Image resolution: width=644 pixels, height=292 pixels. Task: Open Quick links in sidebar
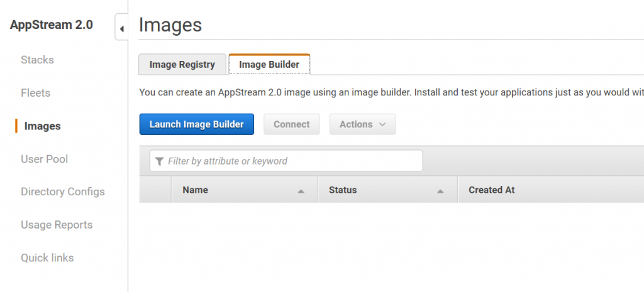click(47, 258)
